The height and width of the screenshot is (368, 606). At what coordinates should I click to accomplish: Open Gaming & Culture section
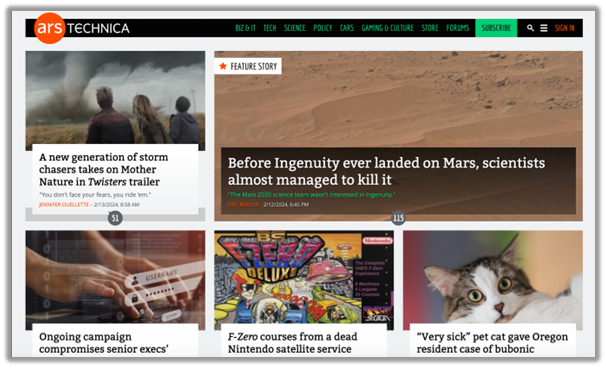pos(388,28)
